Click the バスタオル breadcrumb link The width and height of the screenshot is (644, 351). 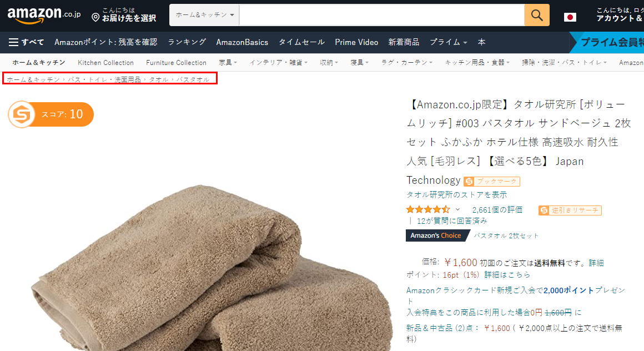tap(193, 79)
